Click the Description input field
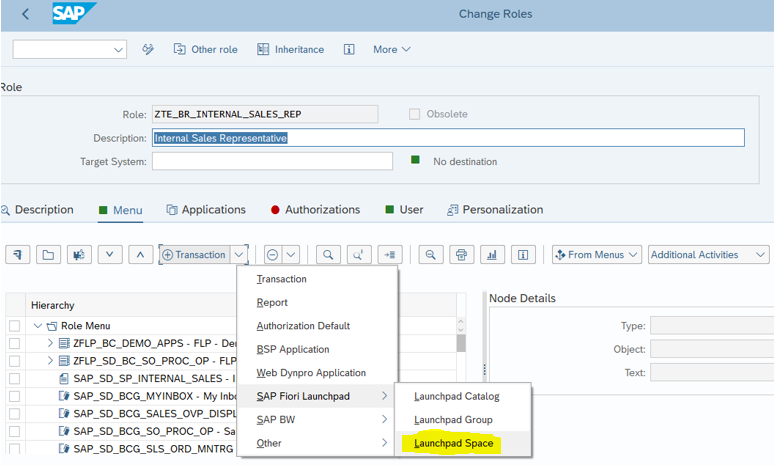Viewport: 774px width, 466px height. [x=448, y=138]
